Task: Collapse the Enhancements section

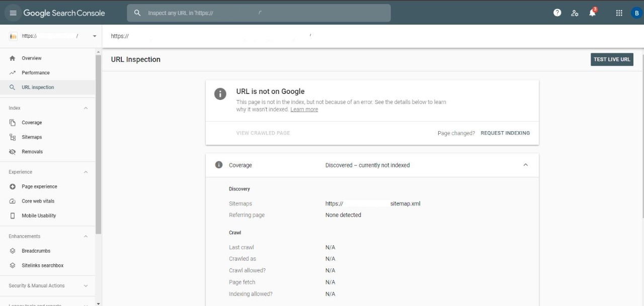Action: tap(86, 236)
